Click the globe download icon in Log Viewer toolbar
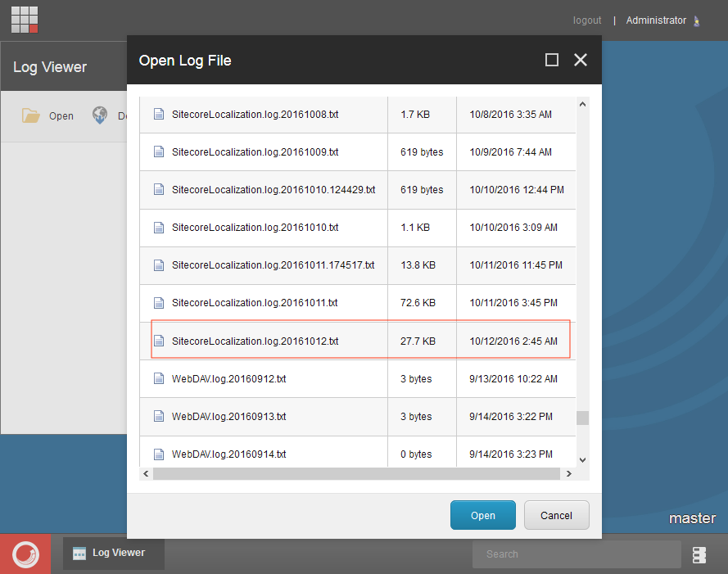Screen dimensions: 728x574 tap(100, 115)
